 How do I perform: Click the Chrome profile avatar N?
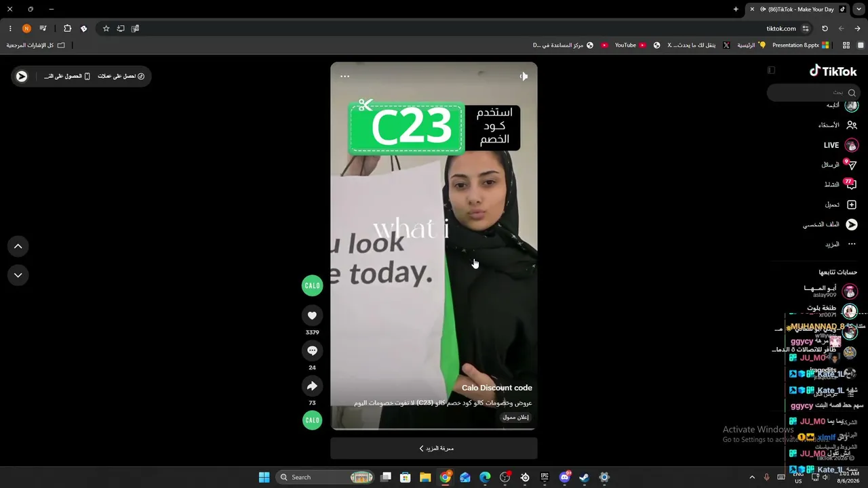tap(26, 28)
